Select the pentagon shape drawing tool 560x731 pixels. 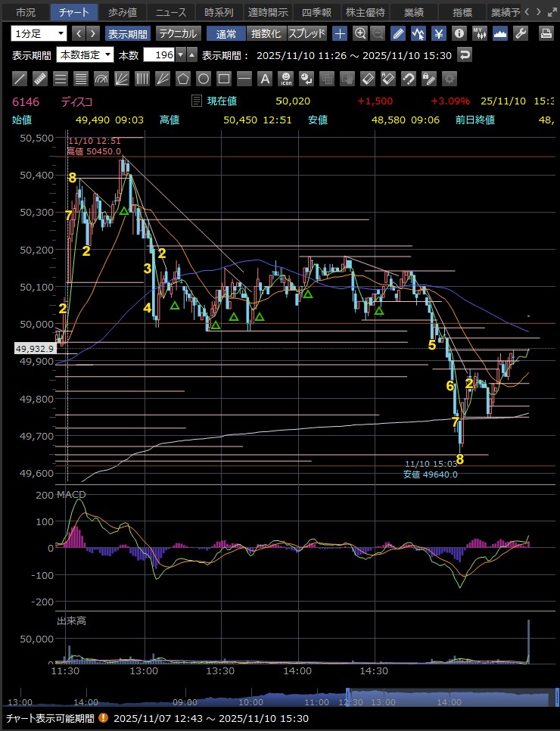(183, 79)
